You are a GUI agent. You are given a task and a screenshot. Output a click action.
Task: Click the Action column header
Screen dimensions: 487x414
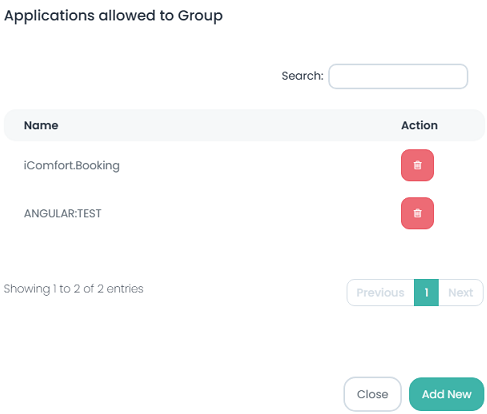coord(419,125)
